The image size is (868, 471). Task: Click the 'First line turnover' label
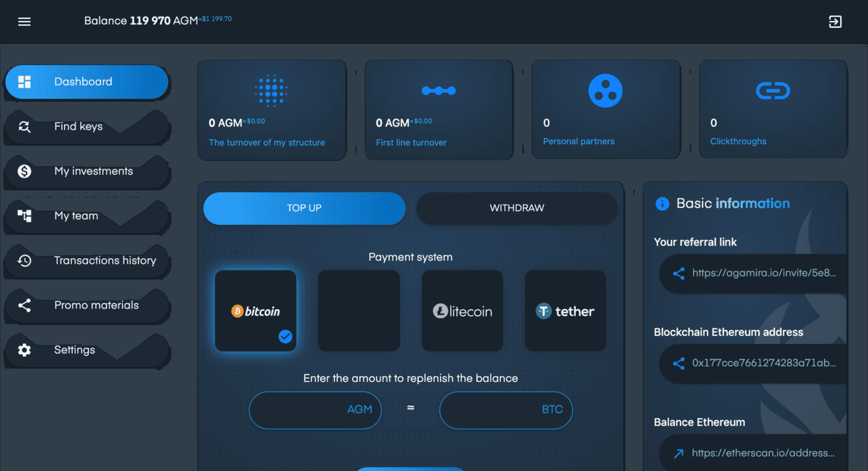[412, 143]
